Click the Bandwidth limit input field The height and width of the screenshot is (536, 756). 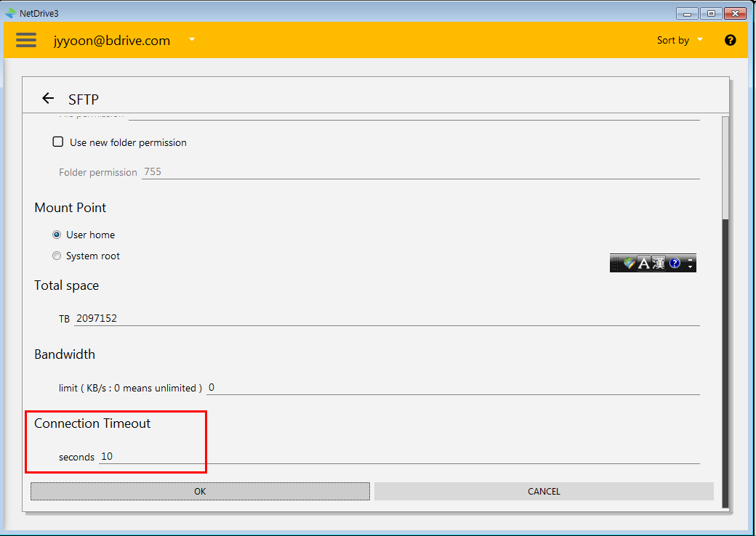coord(452,387)
